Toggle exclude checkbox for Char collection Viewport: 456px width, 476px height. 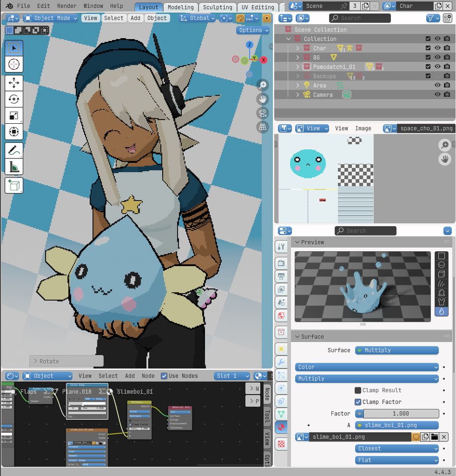[x=428, y=48]
